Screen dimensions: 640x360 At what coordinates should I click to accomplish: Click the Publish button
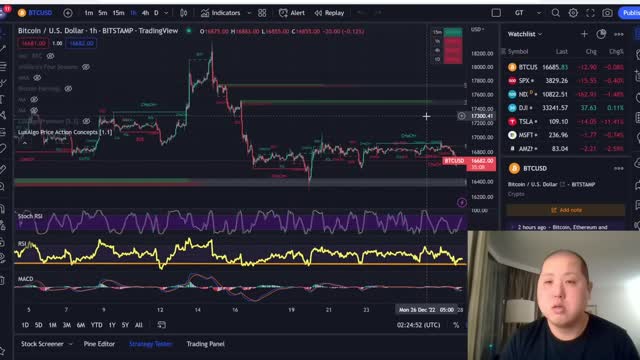click(630, 13)
